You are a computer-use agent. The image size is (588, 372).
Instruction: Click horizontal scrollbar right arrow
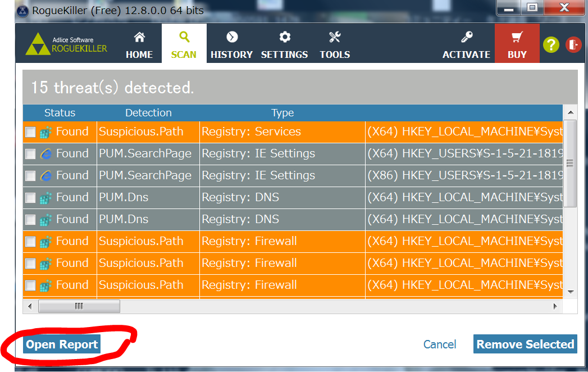tap(555, 306)
